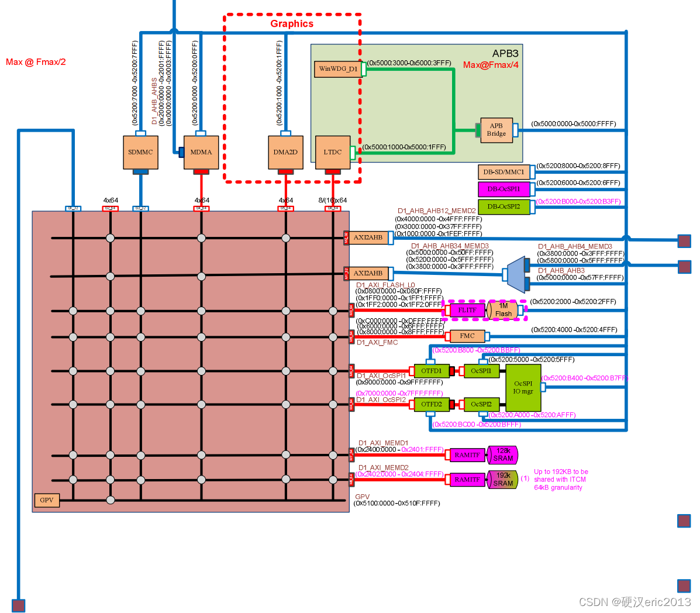The width and height of the screenshot is (700, 613).
Task: Select the D1_AHB_AHB3 label
Action: pyautogui.click(x=561, y=271)
